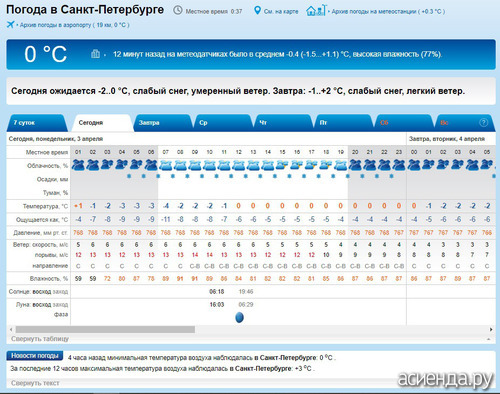Collapse news via Свернуть текст
The image size is (500, 394).
(35, 383)
